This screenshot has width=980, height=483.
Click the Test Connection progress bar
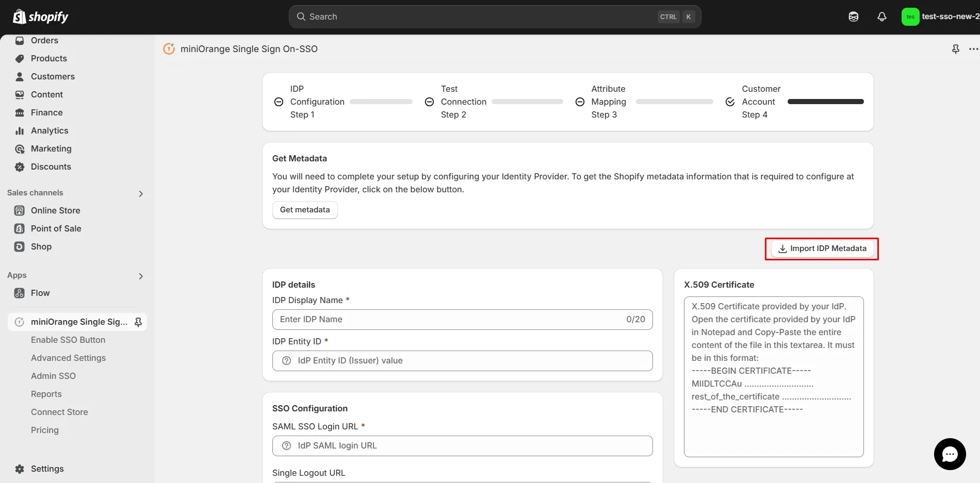point(527,102)
